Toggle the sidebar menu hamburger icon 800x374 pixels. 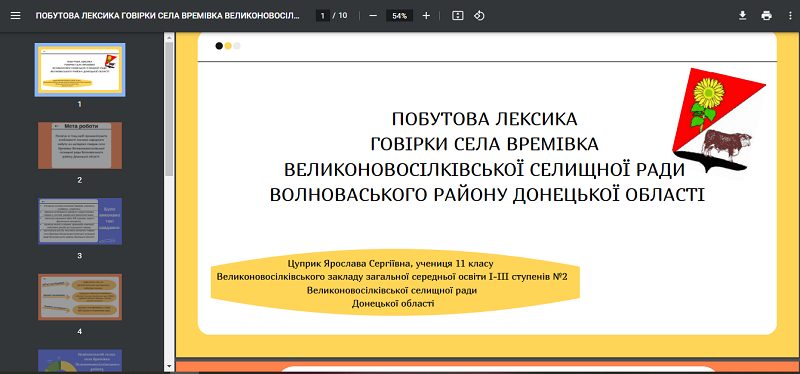click(x=15, y=16)
